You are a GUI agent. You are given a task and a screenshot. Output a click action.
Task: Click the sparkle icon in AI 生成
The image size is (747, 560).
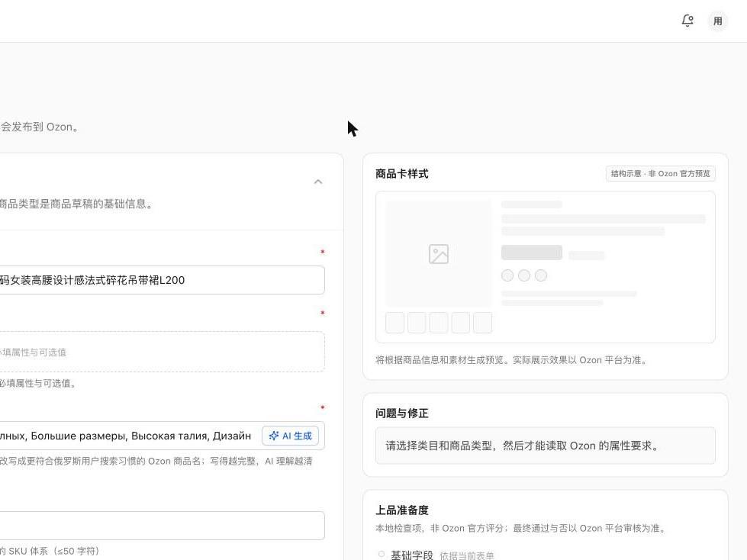pos(274,436)
